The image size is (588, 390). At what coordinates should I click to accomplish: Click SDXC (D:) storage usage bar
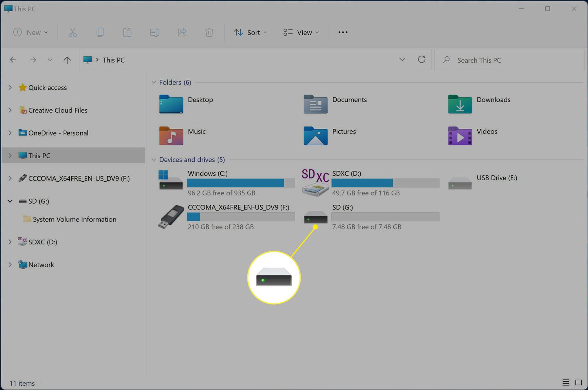pyautogui.click(x=385, y=183)
